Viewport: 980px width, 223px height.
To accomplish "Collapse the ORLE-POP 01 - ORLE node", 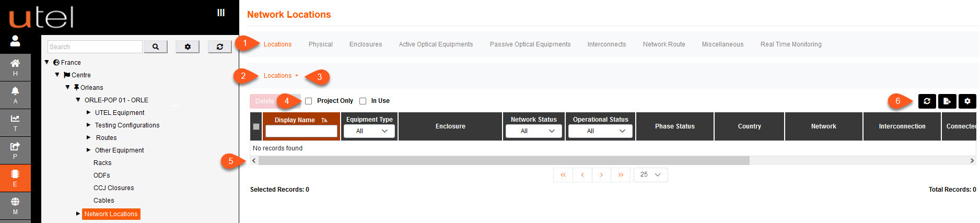I will pyautogui.click(x=78, y=100).
